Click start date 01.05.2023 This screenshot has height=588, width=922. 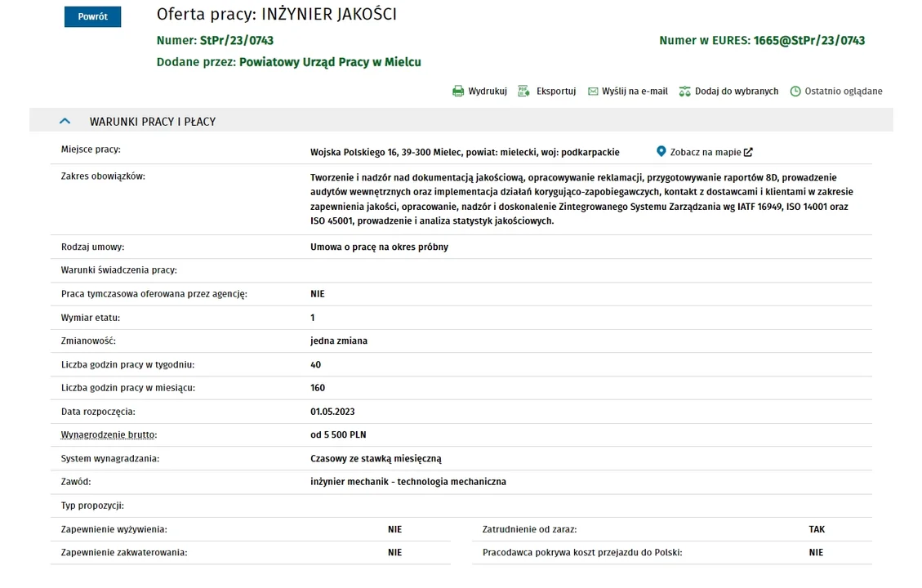pyautogui.click(x=333, y=412)
